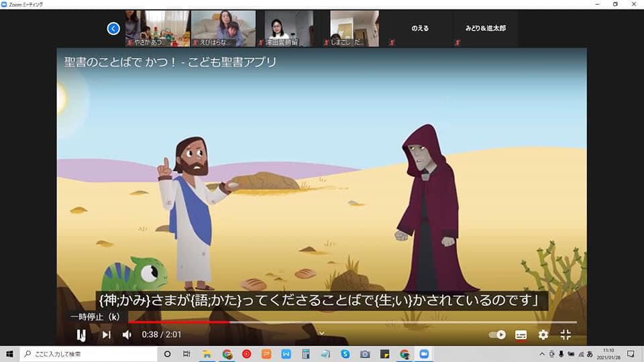Open Skype from the taskbar

(345, 354)
